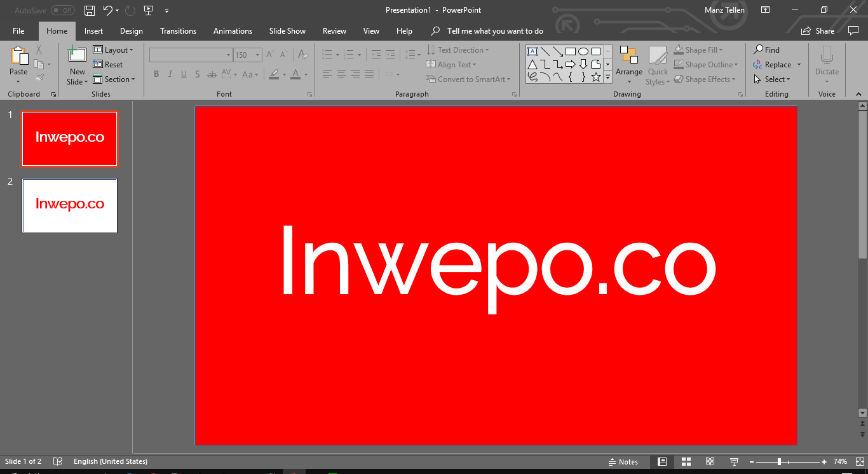Viewport: 868px width, 474px height.
Task: Open the Select dropdown in Editing group
Action: [772, 79]
